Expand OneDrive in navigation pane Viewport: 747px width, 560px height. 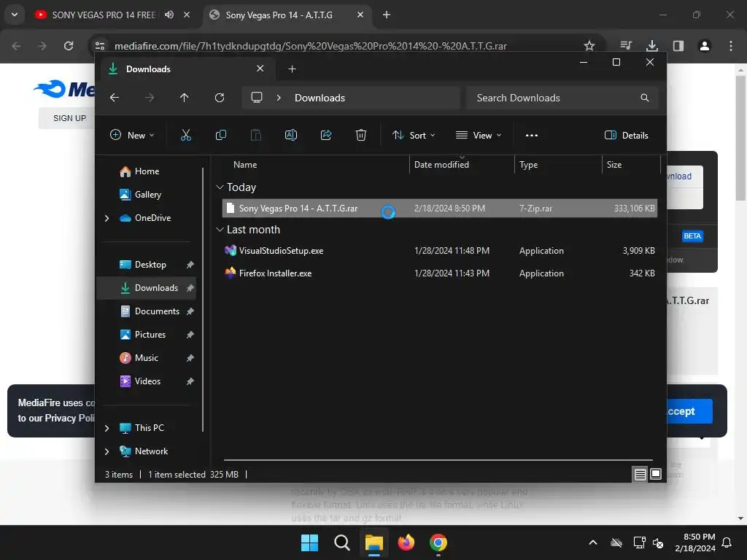[107, 218]
